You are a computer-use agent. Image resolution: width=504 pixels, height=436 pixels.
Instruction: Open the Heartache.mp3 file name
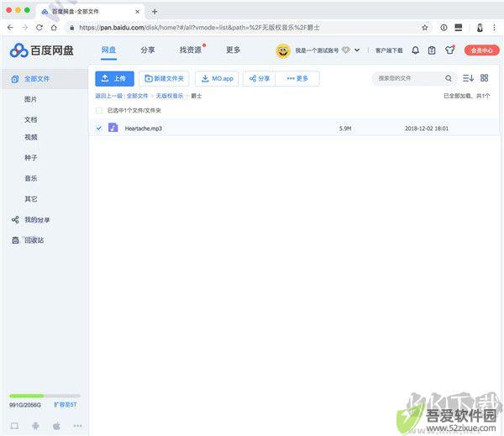click(143, 129)
